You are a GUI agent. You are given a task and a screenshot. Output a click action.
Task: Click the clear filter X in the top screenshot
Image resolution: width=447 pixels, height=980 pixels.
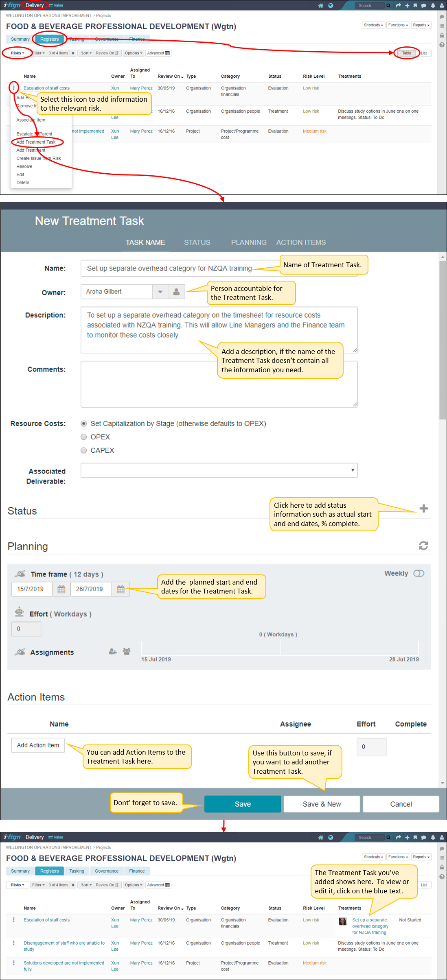[73, 53]
